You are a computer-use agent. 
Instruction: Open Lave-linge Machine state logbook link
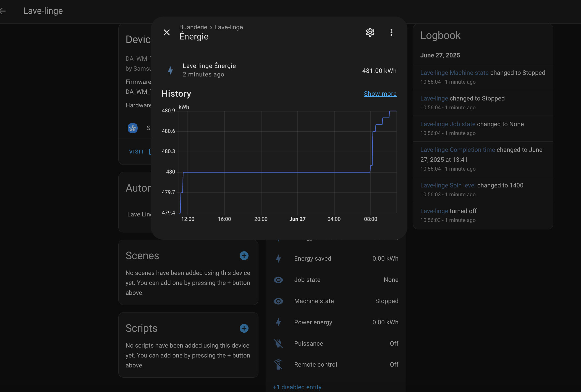(x=454, y=73)
